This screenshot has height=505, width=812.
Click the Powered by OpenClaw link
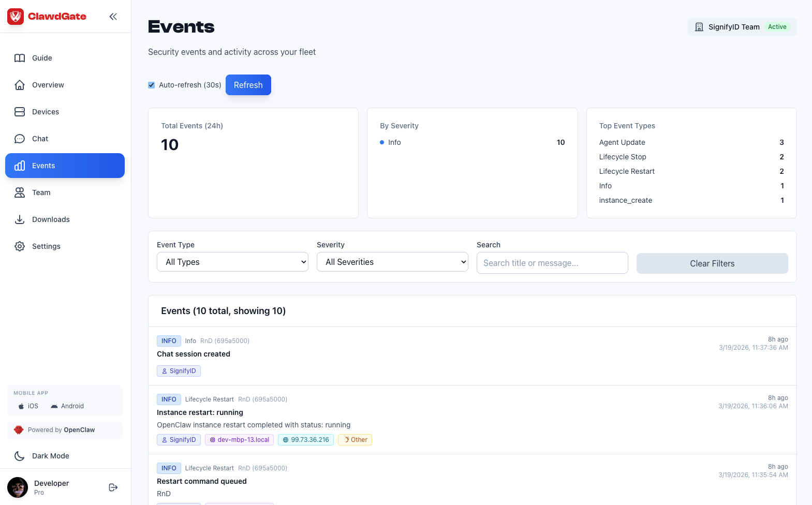(x=65, y=430)
